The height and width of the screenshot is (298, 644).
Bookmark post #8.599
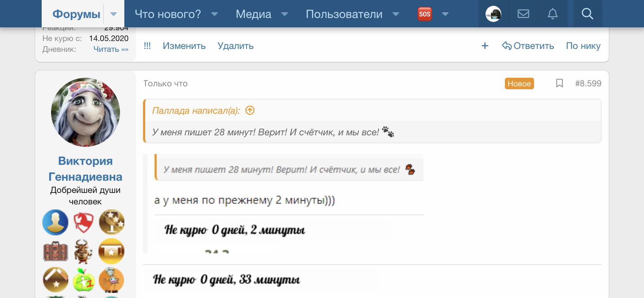coord(559,83)
